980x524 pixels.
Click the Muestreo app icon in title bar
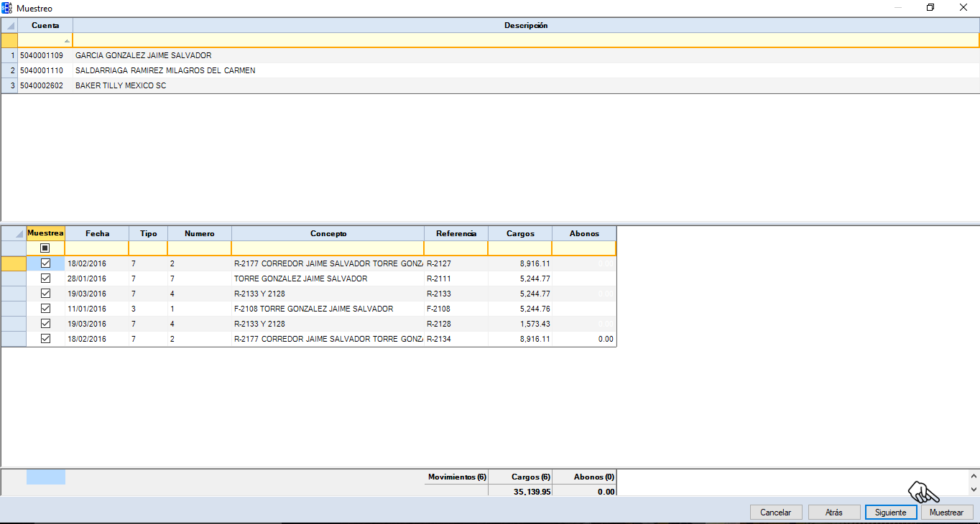click(7, 8)
